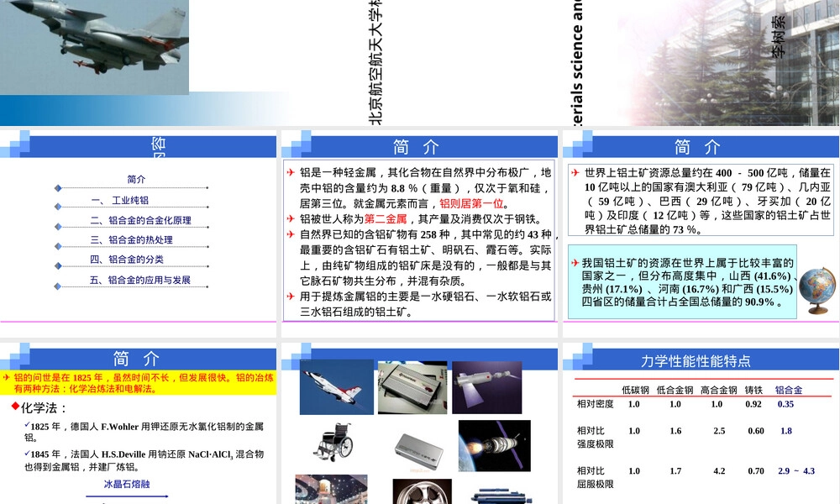This screenshot has height=504, width=840.
Task: Click the airplane bullet before '世界上铝土矿资源'
Action: 575,172
